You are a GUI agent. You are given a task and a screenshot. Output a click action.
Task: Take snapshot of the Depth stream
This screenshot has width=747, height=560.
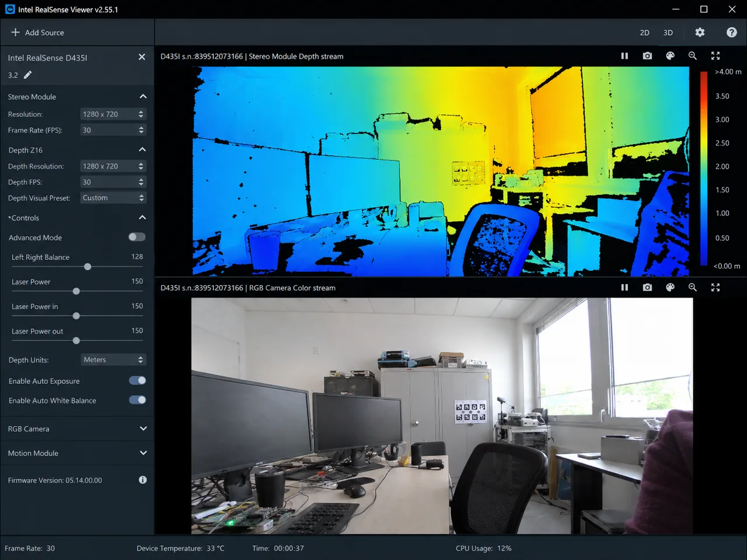coord(647,56)
